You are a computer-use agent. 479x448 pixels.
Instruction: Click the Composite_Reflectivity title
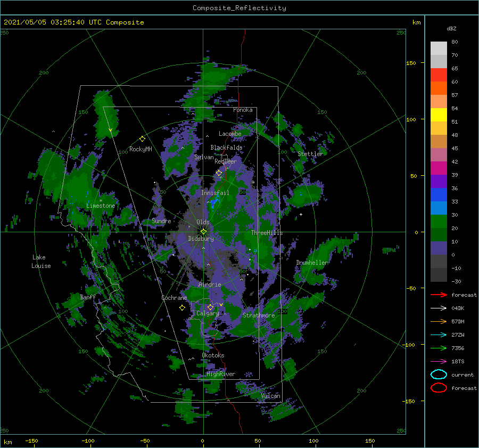[x=240, y=8]
